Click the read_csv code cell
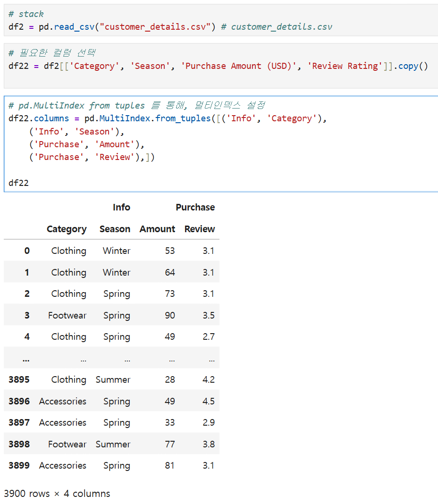Screen dimensions: 438x504 click(x=220, y=20)
